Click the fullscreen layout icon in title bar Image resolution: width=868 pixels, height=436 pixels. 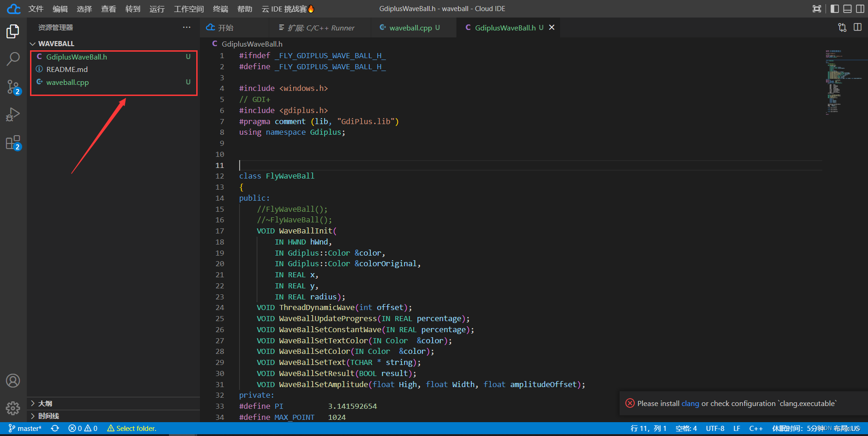click(817, 9)
